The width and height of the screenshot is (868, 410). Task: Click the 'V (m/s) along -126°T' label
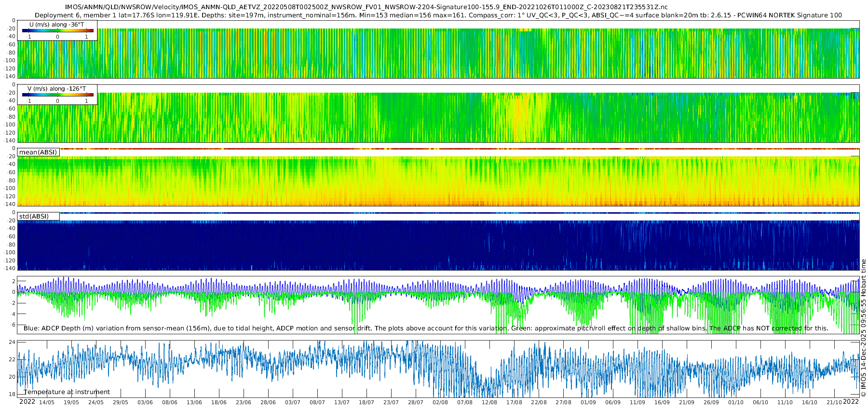pos(56,89)
